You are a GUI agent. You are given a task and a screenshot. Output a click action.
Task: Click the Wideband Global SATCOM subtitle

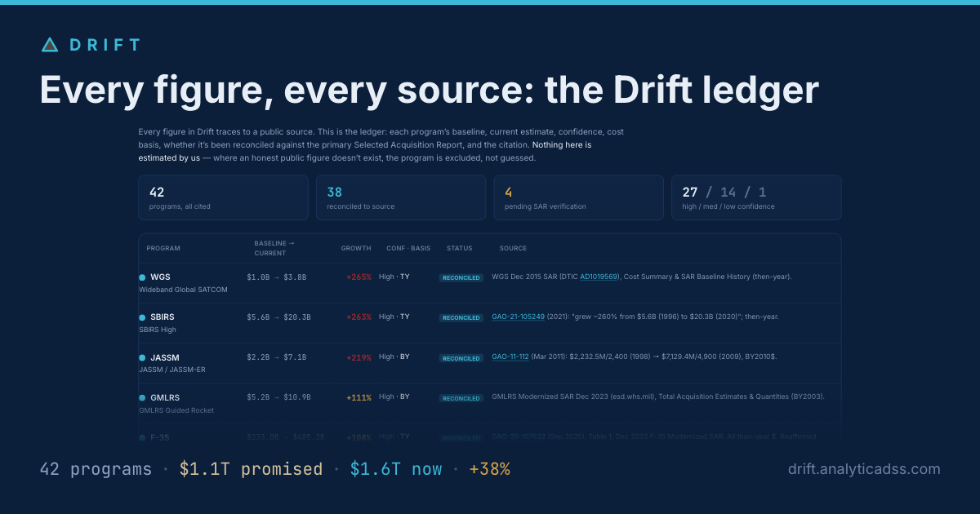tap(183, 290)
